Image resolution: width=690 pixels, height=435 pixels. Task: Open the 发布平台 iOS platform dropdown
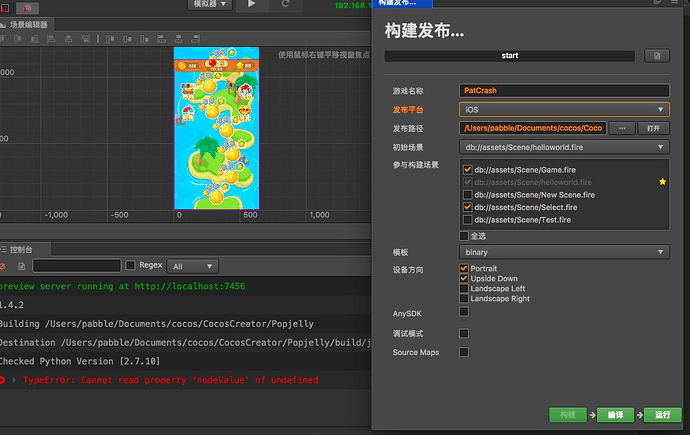(x=564, y=109)
